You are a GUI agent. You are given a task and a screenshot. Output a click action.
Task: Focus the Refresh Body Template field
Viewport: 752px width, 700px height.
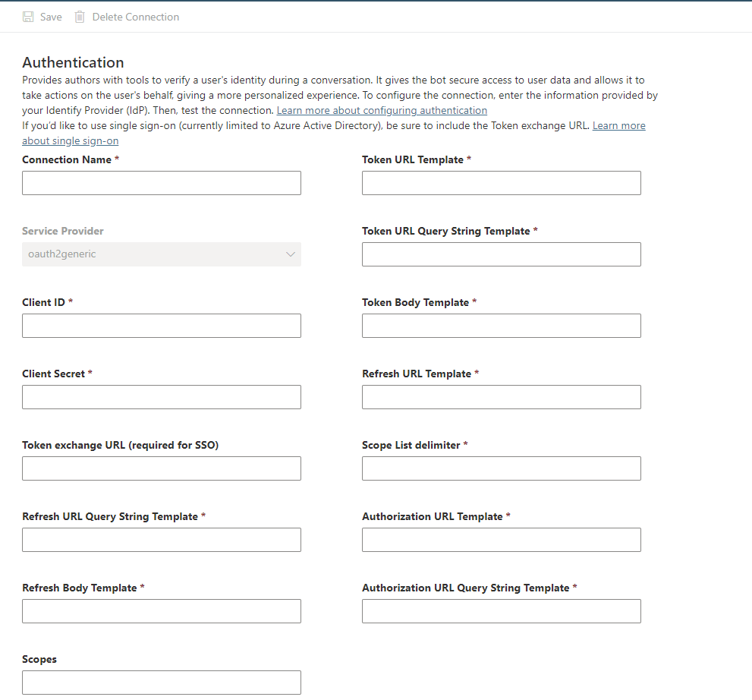[162, 611]
